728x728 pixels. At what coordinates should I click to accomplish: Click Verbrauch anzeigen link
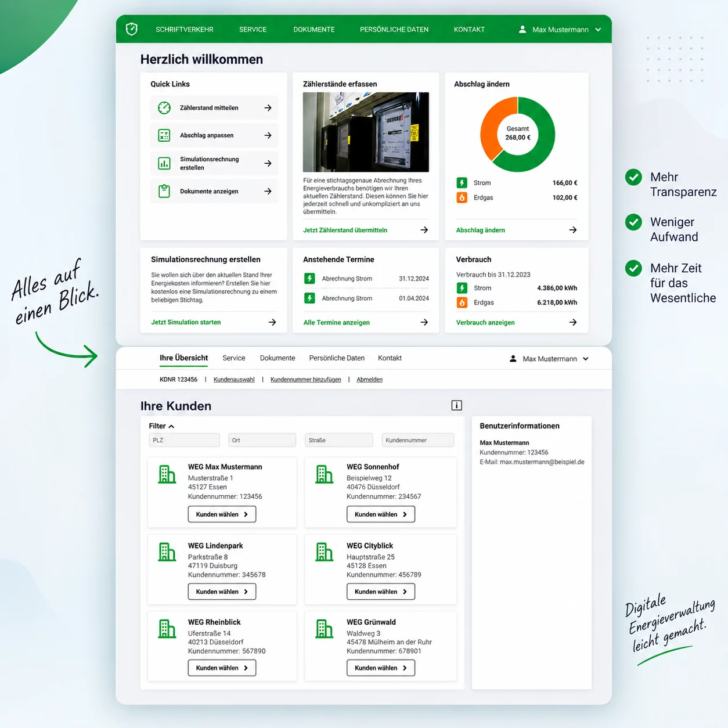[x=485, y=323]
